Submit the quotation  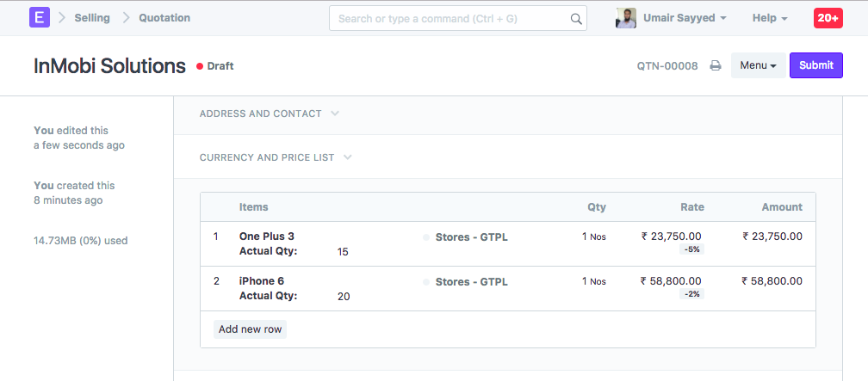point(815,65)
